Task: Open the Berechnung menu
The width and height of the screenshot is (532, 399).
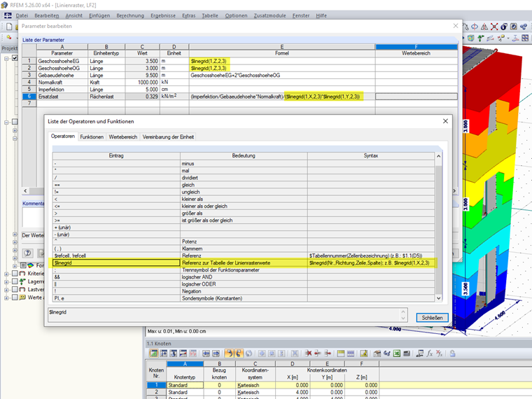Action: pos(130,15)
